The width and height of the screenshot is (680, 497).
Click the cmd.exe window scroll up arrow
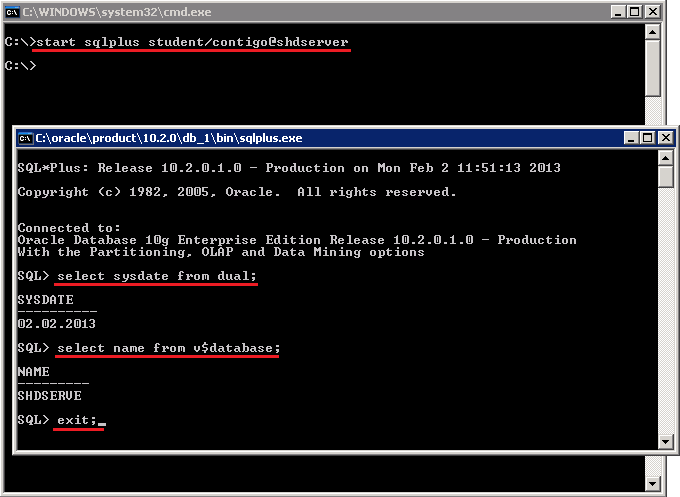(653, 32)
